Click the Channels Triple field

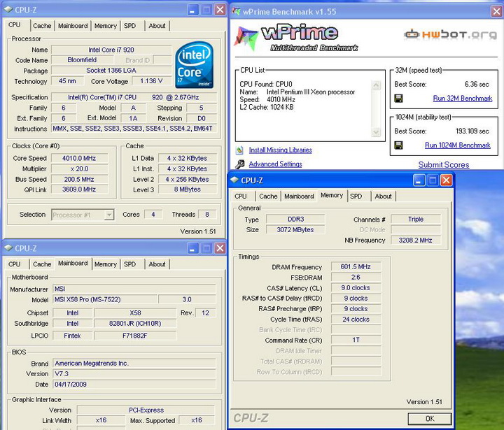pos(416,220)
